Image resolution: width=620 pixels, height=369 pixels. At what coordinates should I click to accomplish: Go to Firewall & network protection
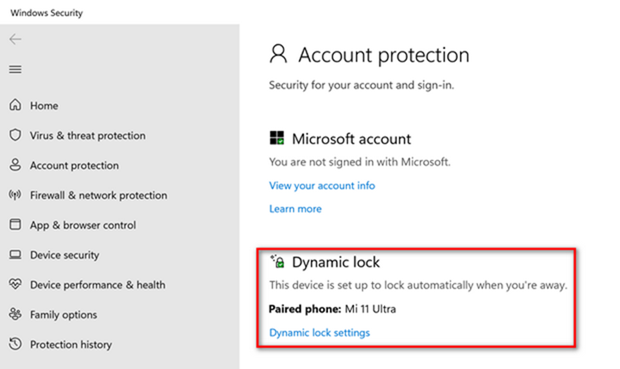pos(98,195)
